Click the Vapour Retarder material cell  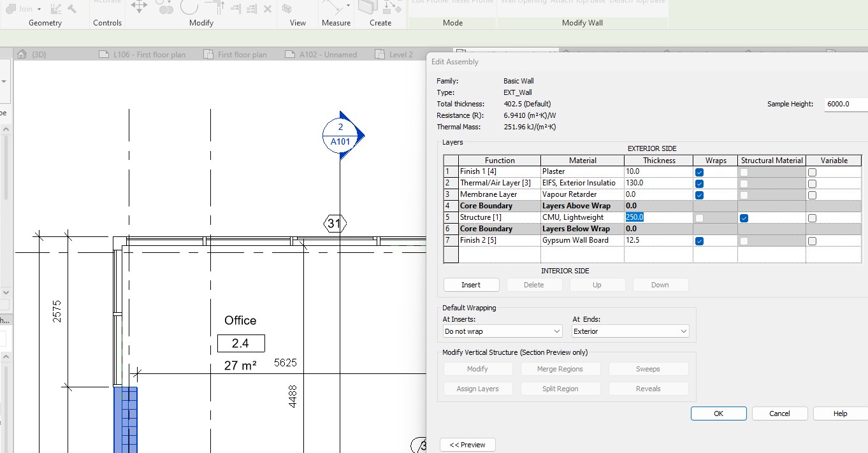point(582,194)
